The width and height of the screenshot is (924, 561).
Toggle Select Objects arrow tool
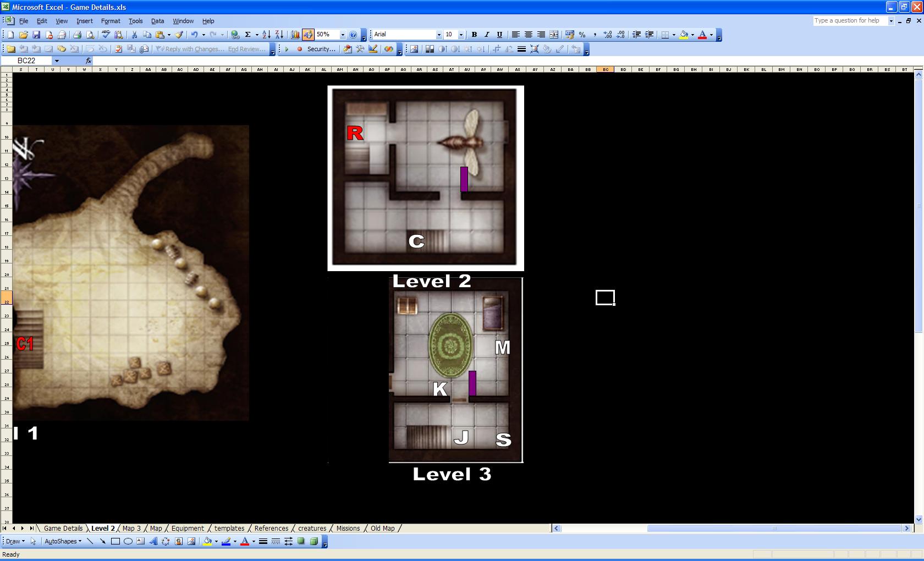(x=33, y=541)
